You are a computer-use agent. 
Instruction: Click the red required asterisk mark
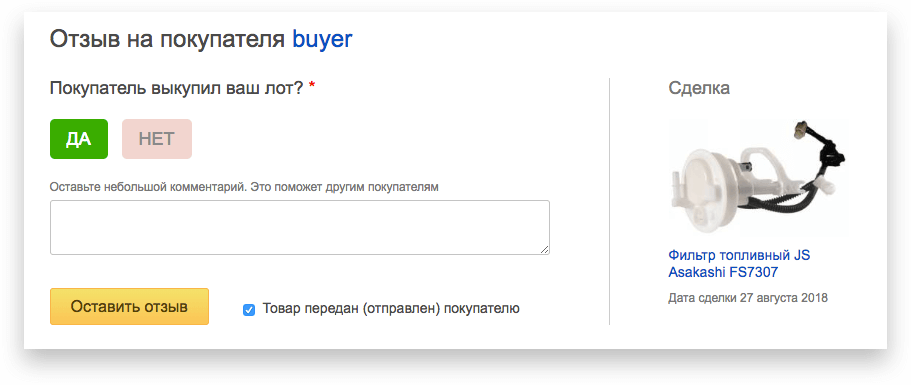tap(312, 87)
